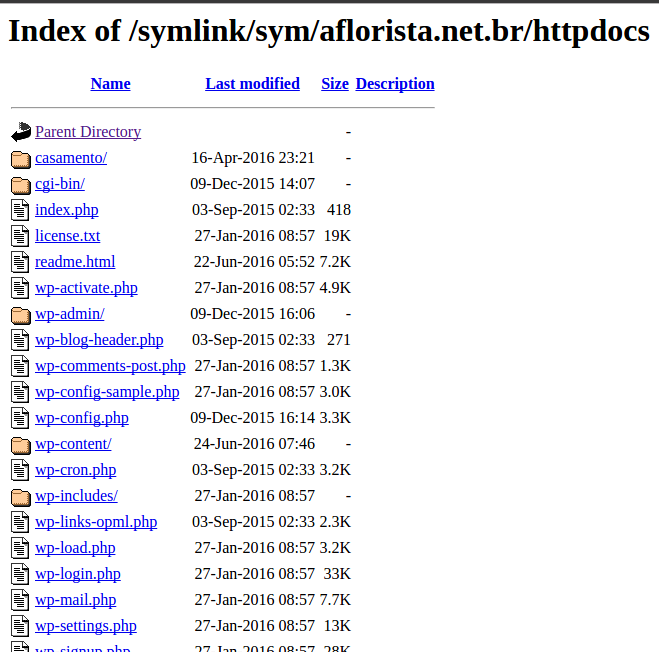Click the file icon beside wp-config-sample.php
This screenshot has height=652, width=659.
(20, 392)
